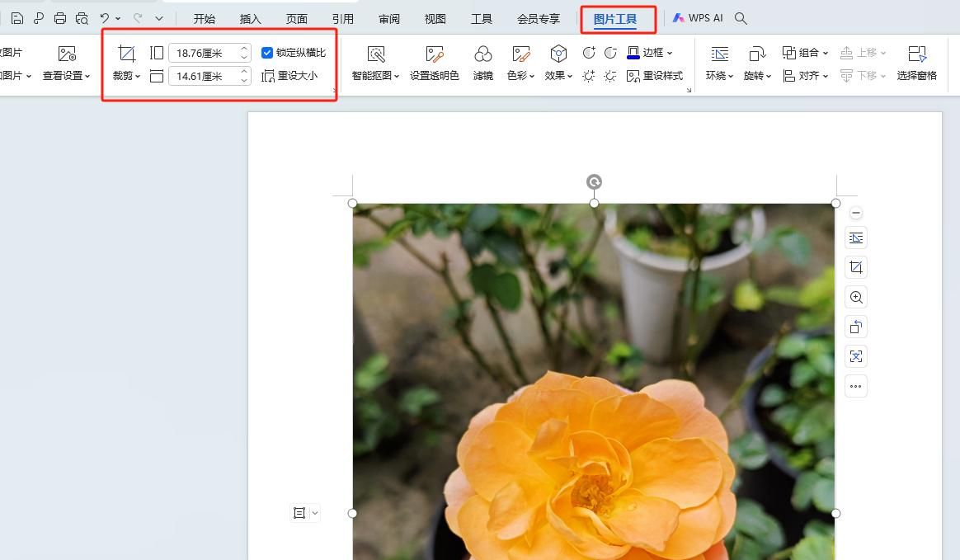Open the 会员专享 tab
The width and height of the screenshot is (960, 560).
click(539, 18)
